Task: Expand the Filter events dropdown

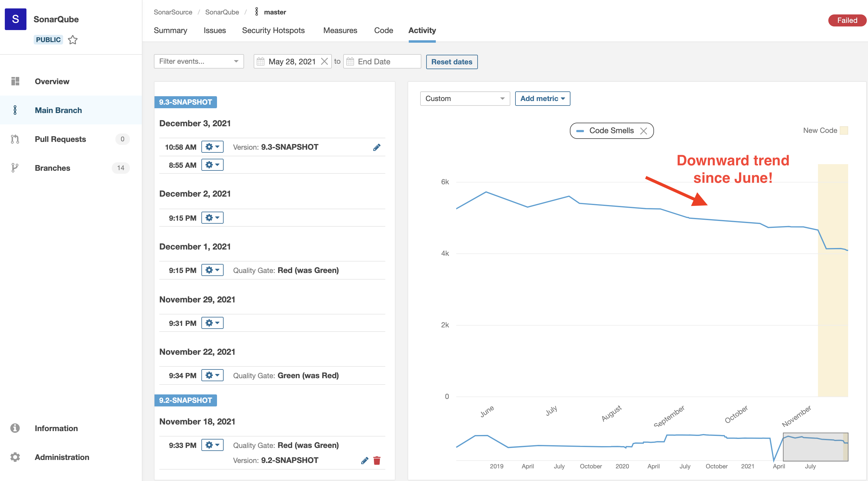Action: pos(198,61)
